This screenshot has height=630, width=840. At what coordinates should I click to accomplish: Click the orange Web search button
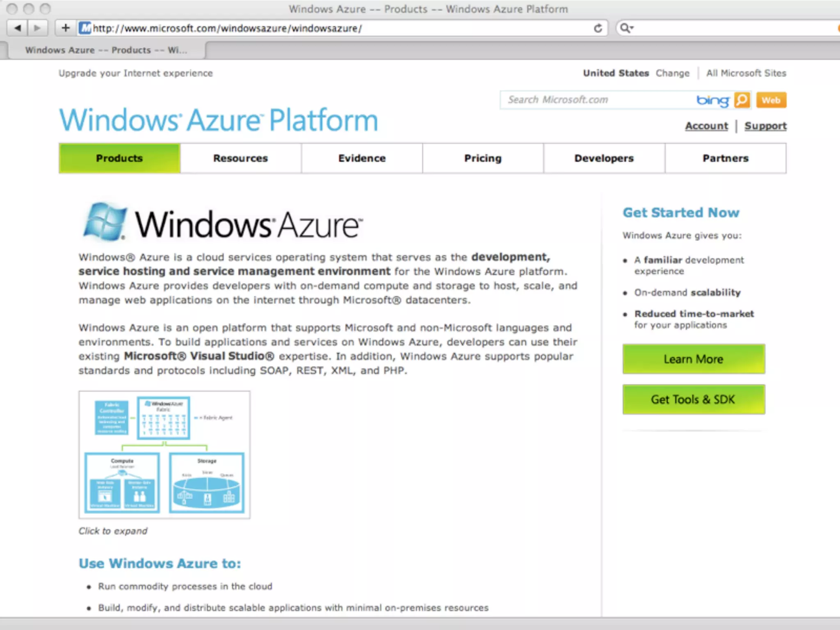pyautogui.click(x=771, y=100)
